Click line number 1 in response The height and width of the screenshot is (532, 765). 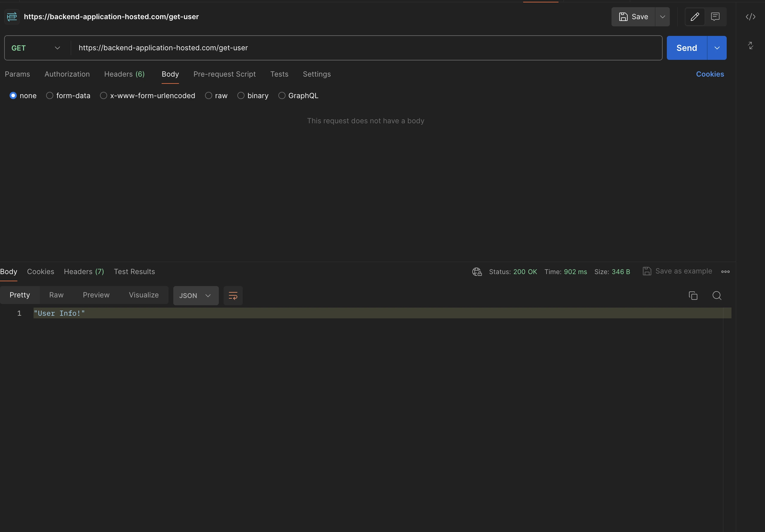pos(19,314)
